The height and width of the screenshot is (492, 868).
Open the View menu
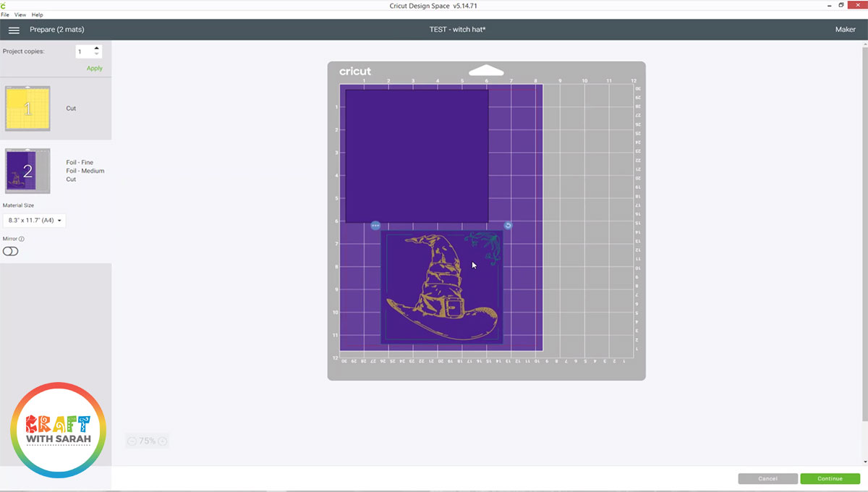pyautogui.click(x=20, y=14)
